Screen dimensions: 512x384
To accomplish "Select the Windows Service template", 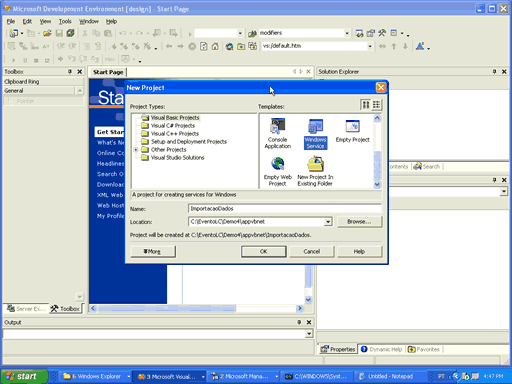I will (x=315, y=133).
